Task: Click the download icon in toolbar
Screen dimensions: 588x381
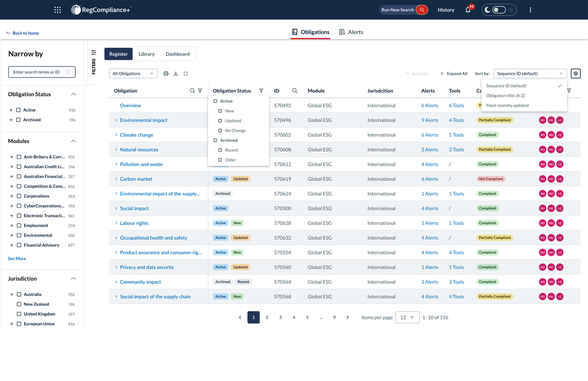Action: click(x=176, y=74)
